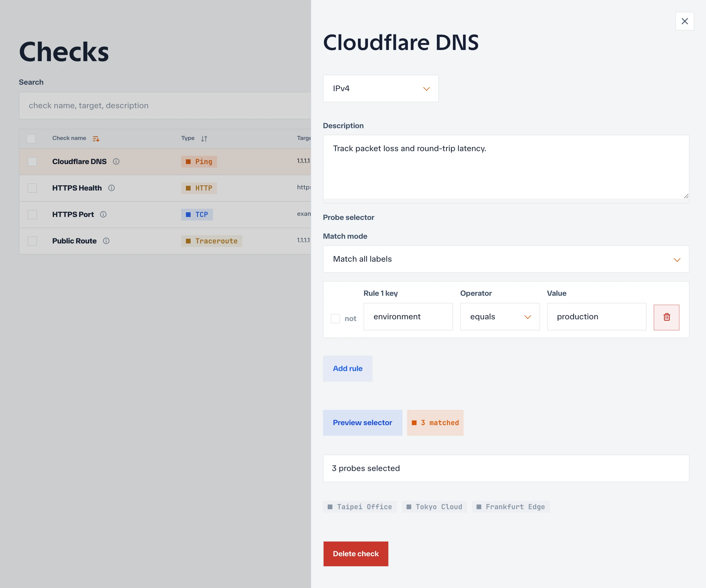The image size is (706, 588).
Task: Open the IPv4 dropdown
Action: pos(381,88)
